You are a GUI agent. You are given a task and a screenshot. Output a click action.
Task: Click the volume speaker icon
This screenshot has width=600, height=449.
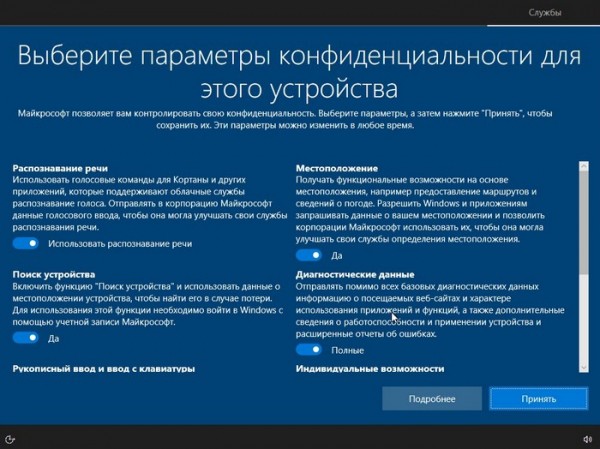tap(587, 439)
